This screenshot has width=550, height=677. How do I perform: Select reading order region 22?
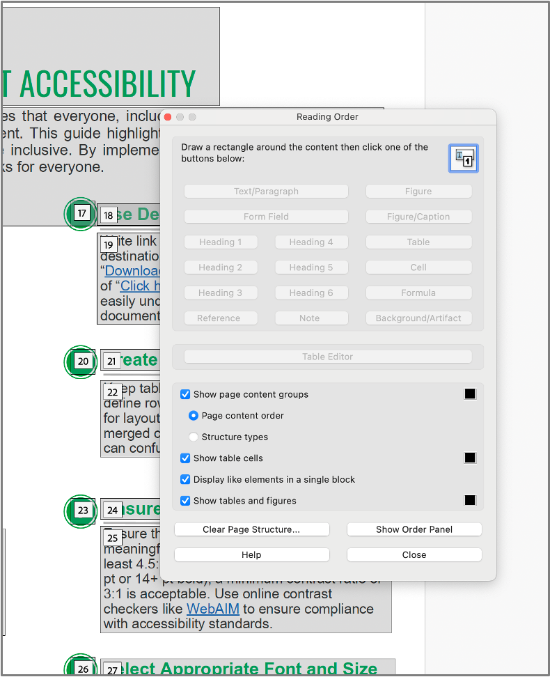[112, 392]
